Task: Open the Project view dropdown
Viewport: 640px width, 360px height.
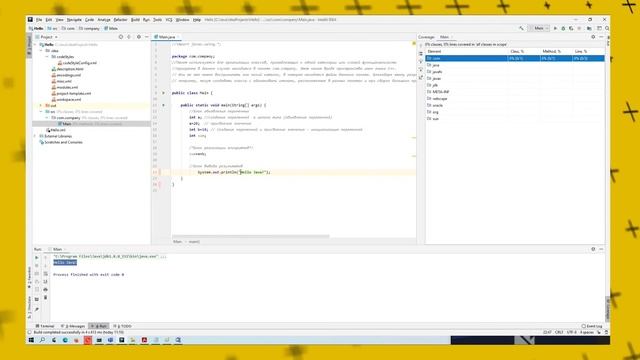Action: point(47,37)
